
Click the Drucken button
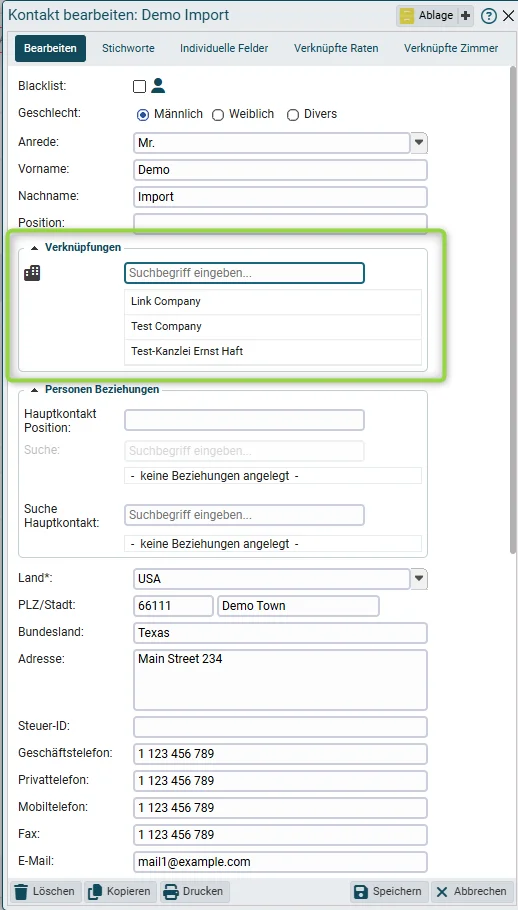point(195,891)
